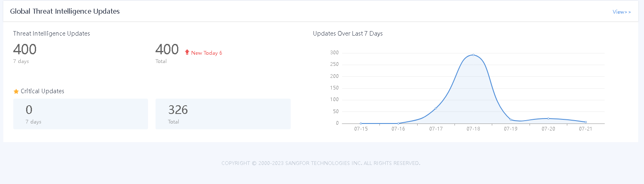Click the chart data point for 07-21

[x=586, y=122]
